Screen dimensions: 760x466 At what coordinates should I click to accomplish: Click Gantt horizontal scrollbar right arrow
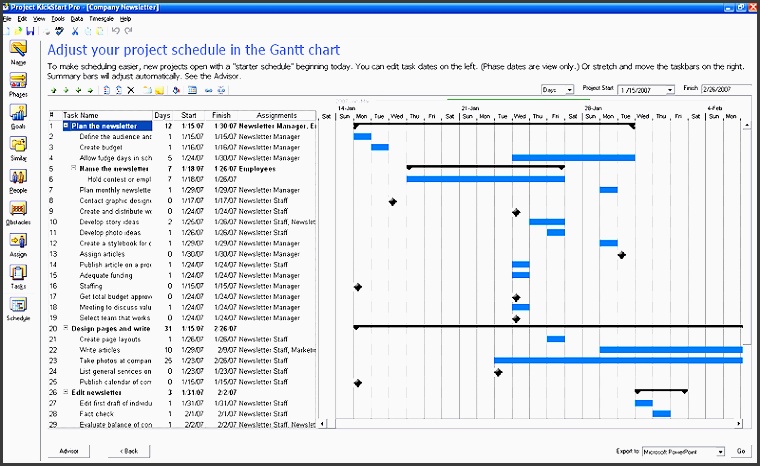(x=739, y=424)
